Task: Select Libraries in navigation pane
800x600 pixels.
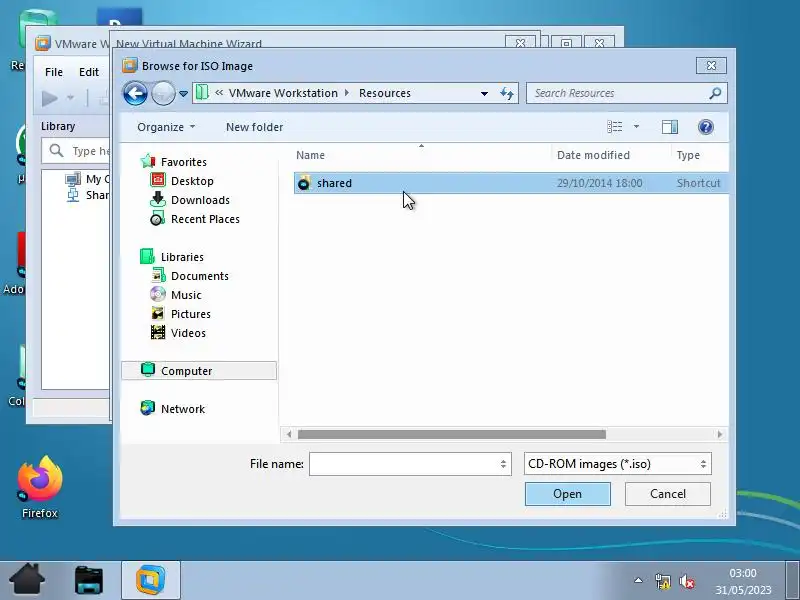Action: pos(182,257)
